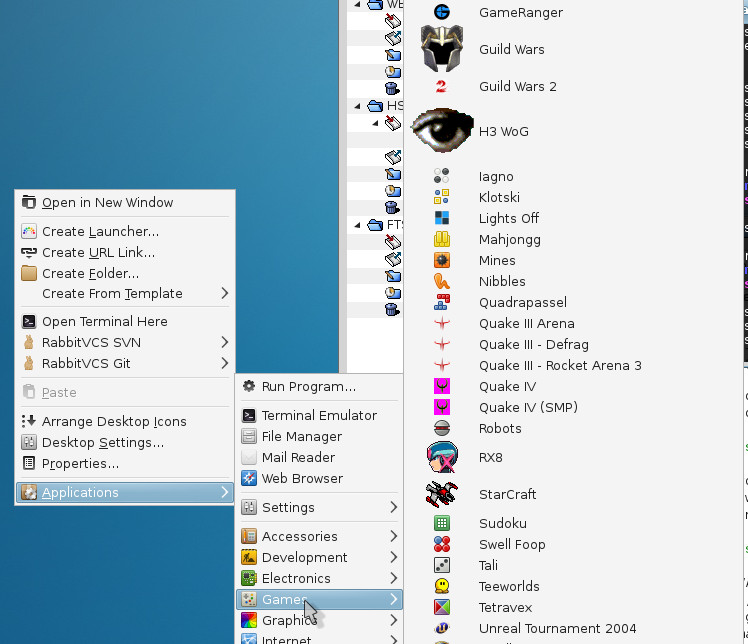Open the RabbitVCS Git submenu arrow
The height and width of the screenshot is (644, 748).
(224, 363)
